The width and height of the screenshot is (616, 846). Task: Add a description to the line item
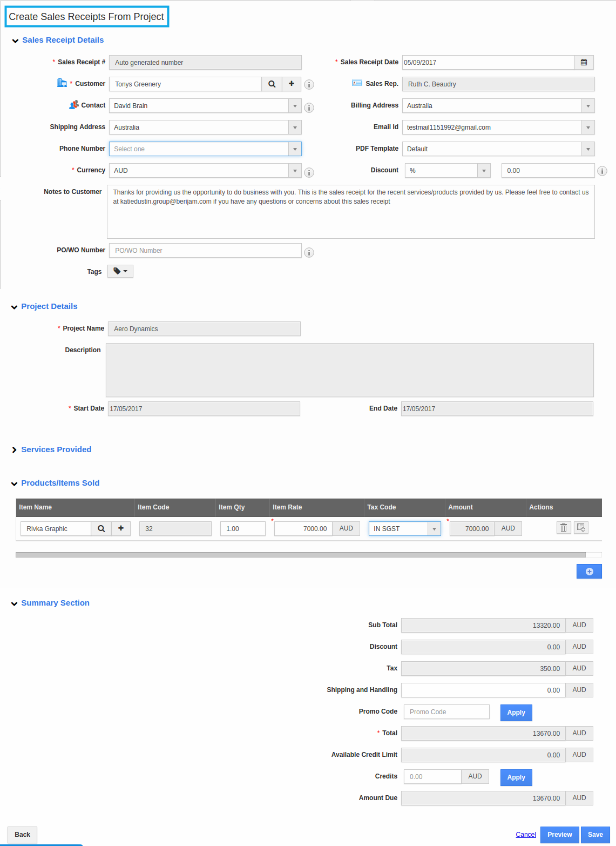581,527
